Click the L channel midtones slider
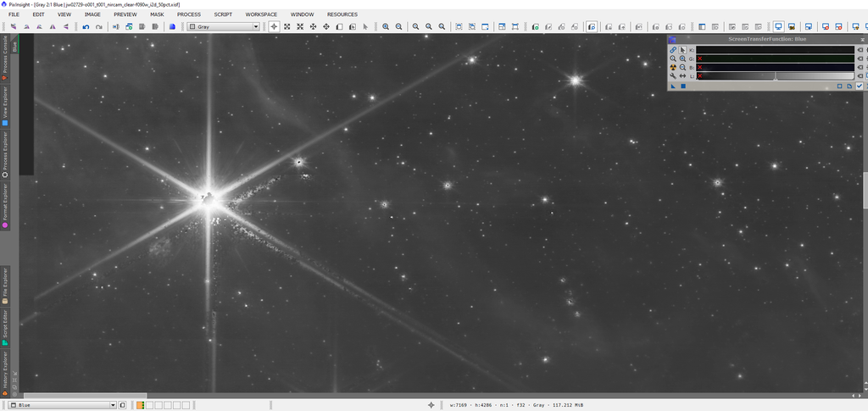This screenshot has height=411, width=868. [x=775, y=76]
